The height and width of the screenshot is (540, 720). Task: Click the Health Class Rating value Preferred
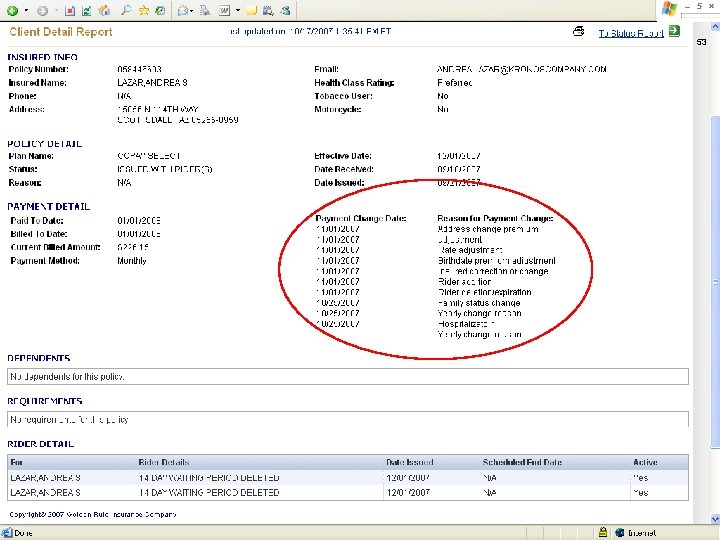455,83
